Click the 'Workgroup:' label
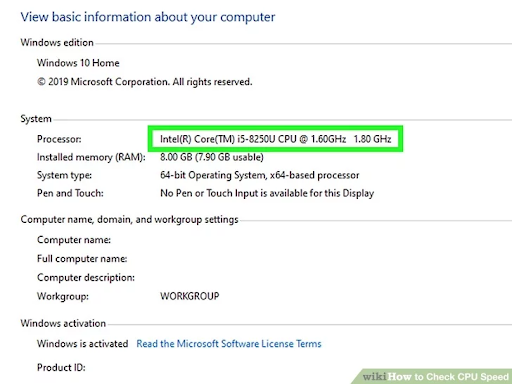Viewport: 512px width, 384px height. coord(63,296)
